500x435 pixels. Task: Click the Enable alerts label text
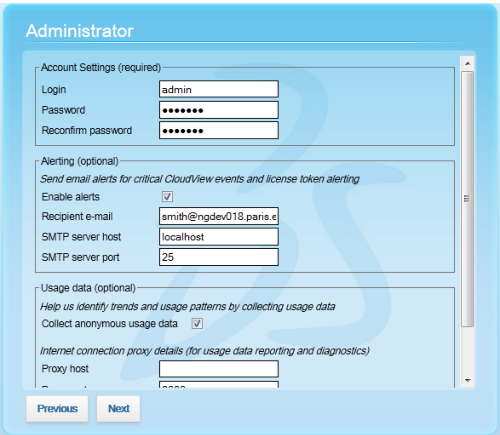(x=71, y=197)
